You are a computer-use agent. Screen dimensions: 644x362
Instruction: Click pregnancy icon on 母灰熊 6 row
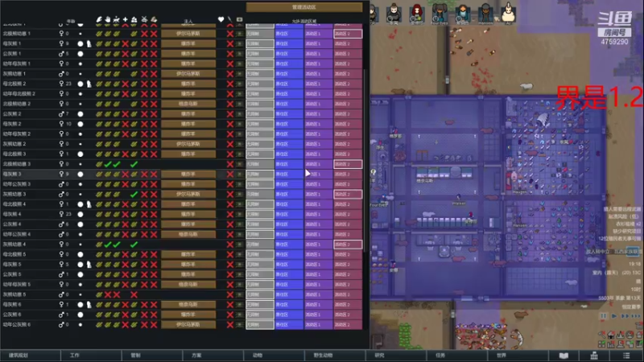pyautogui.click(x=89, y=305)
